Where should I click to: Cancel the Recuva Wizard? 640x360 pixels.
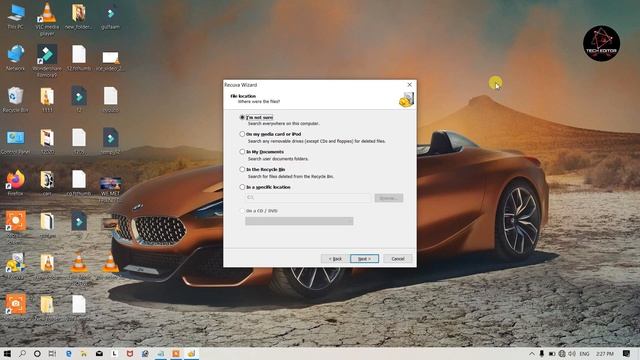pos(398,259)
